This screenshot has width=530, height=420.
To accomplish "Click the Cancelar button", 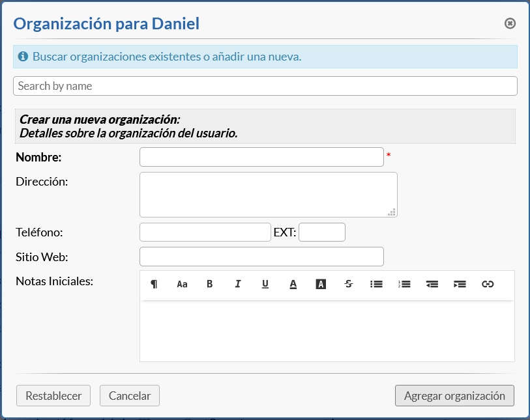I will 129,395.
